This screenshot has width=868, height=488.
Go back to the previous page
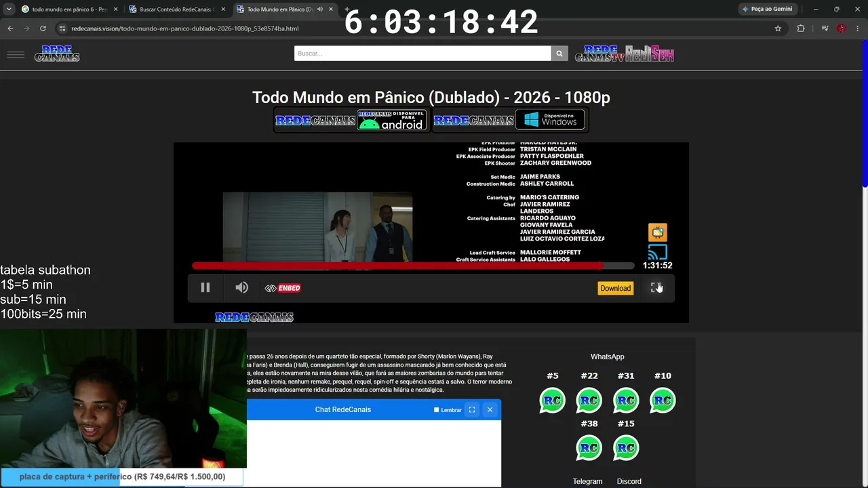coord(10,28)
